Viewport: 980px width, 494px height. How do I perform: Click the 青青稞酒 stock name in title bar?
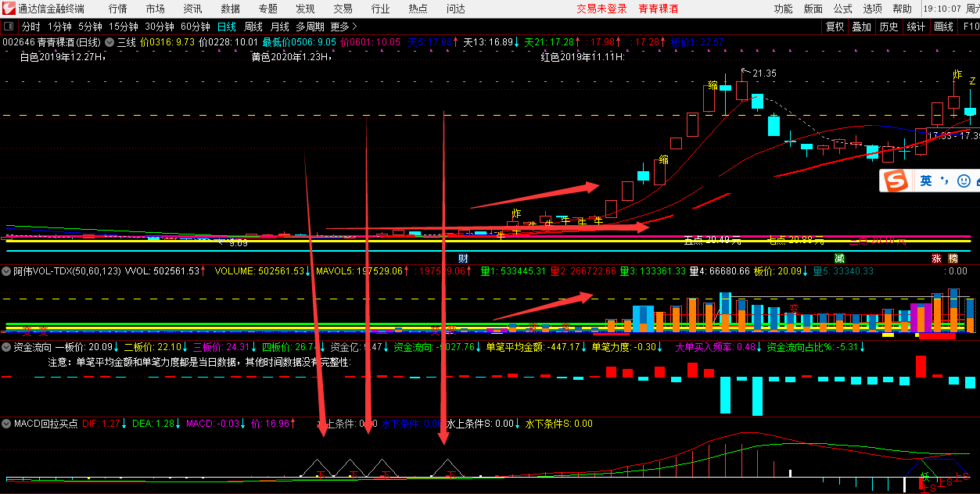659,9
